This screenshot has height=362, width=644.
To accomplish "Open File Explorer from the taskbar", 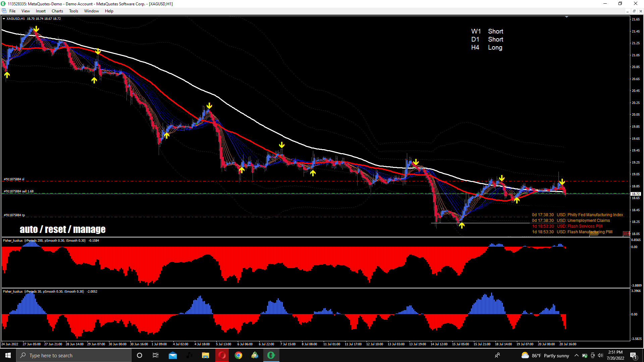I will [x=206, y=355].
